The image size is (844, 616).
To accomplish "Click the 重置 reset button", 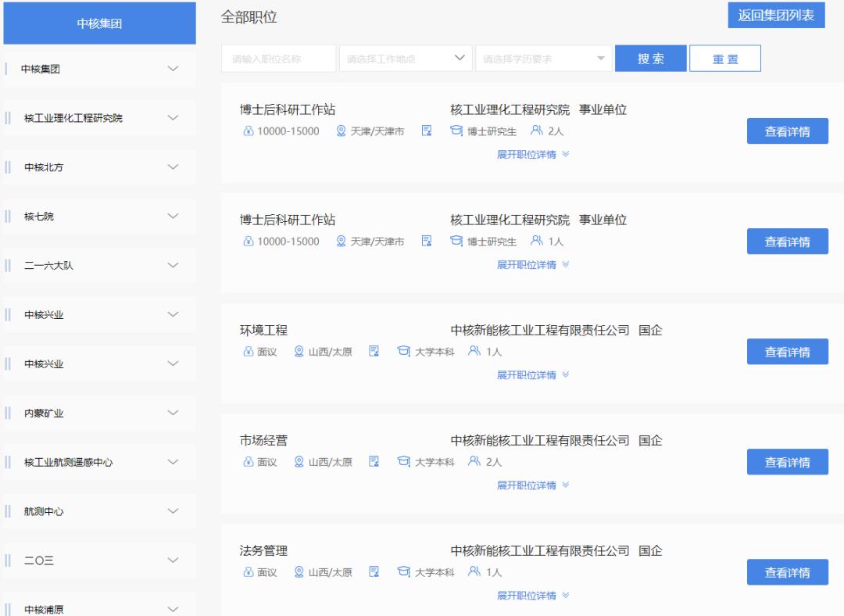I will tap(725, 58).
